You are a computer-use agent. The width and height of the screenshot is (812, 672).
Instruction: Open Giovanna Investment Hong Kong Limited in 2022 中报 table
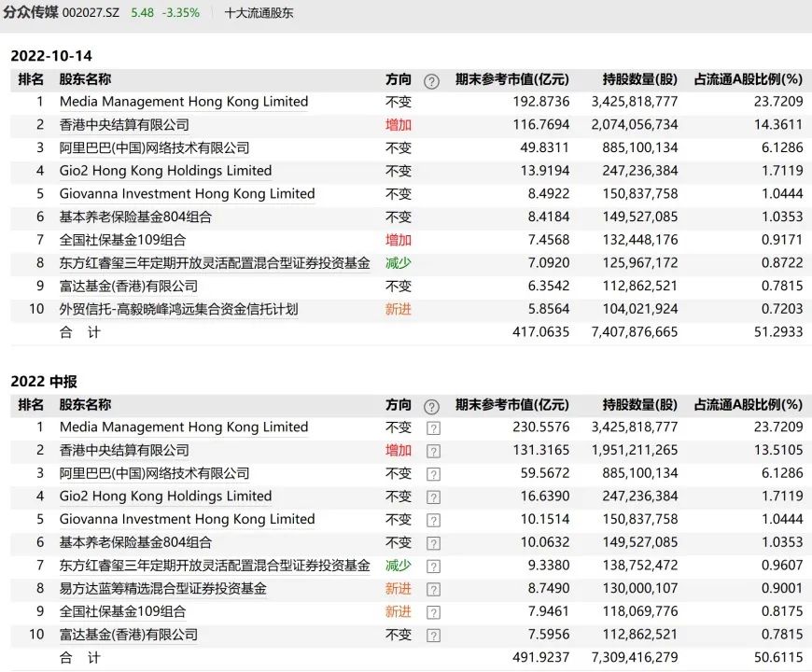(187, 519)
